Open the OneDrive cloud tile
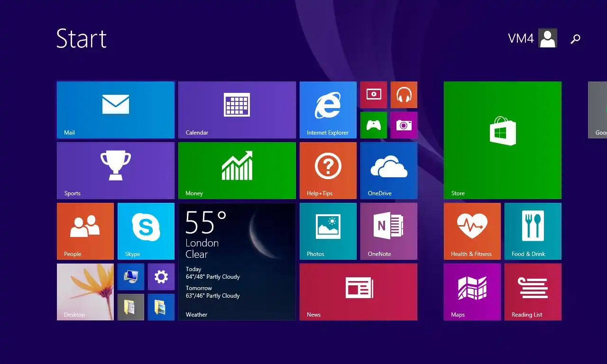The width and height of the screenshot is (607, 364). pyautogui.click(x=389, y=171)
